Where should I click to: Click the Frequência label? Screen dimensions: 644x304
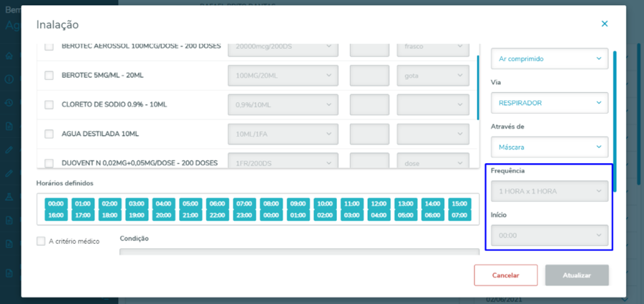507,170
